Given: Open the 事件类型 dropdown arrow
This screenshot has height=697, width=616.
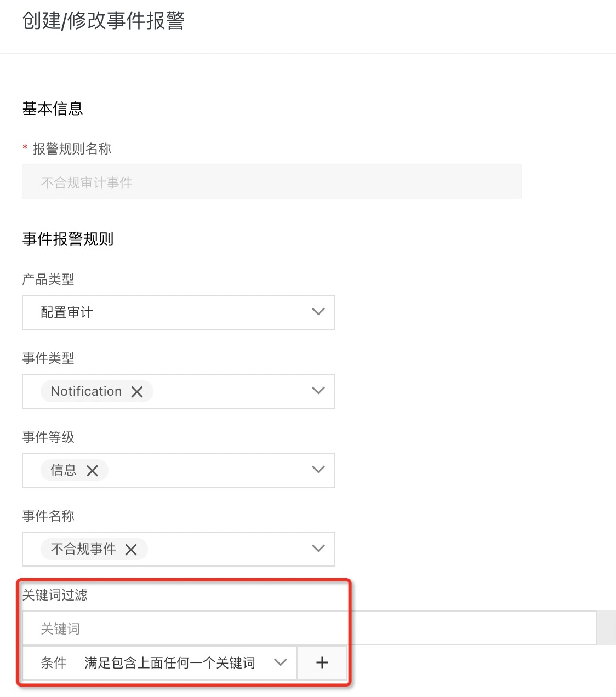Looking at the screenshot, I should pos(318,391).
